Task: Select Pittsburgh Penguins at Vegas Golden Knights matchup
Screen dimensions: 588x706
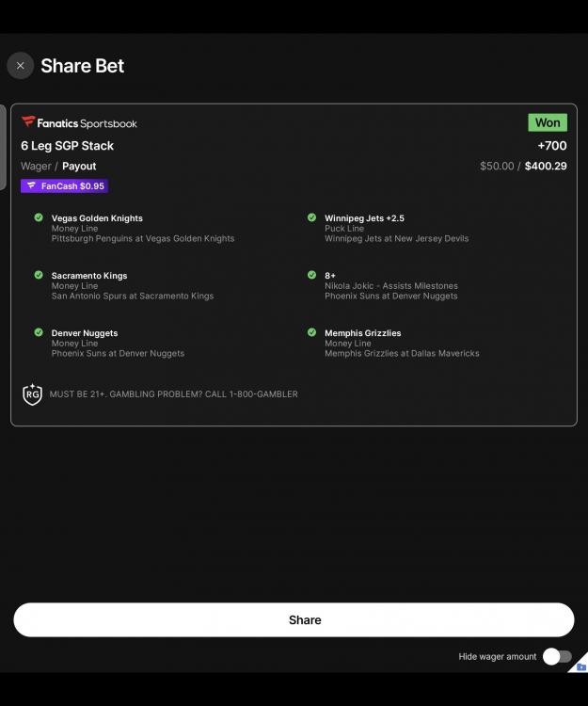Action: (143, 239)
